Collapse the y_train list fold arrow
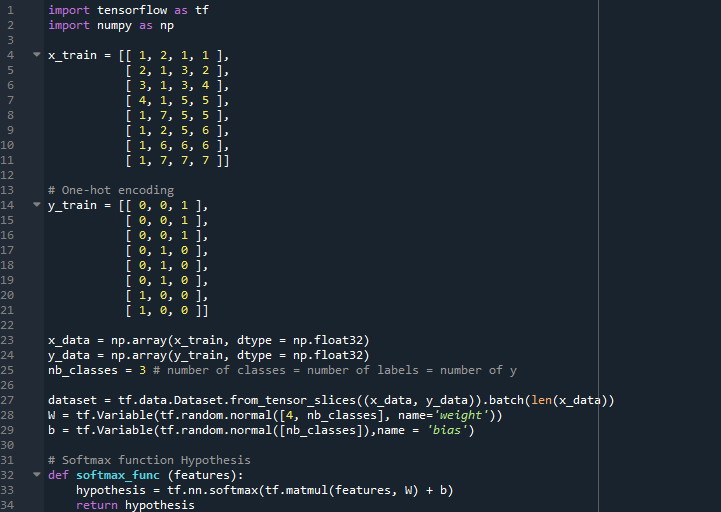This screenshot has height=512, width=721. pyautogui.click(x=37, y=205)
